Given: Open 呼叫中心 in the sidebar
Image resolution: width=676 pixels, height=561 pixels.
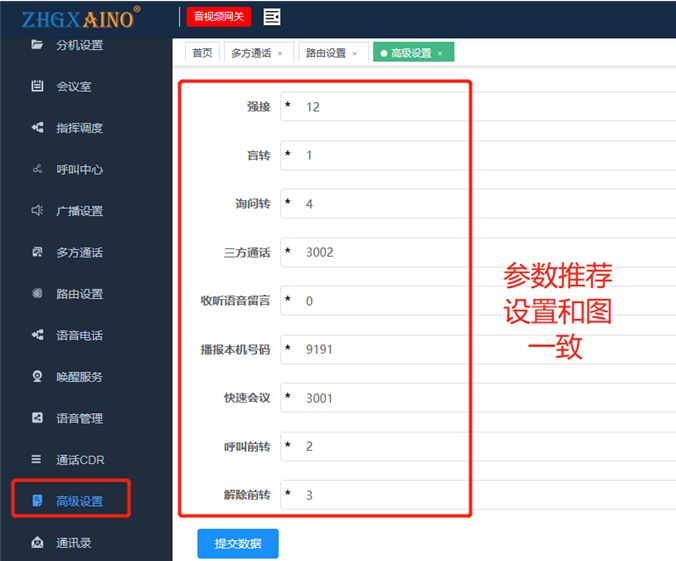Looking at the screenshot, I should pyautogui.click(x=79, y=170).
